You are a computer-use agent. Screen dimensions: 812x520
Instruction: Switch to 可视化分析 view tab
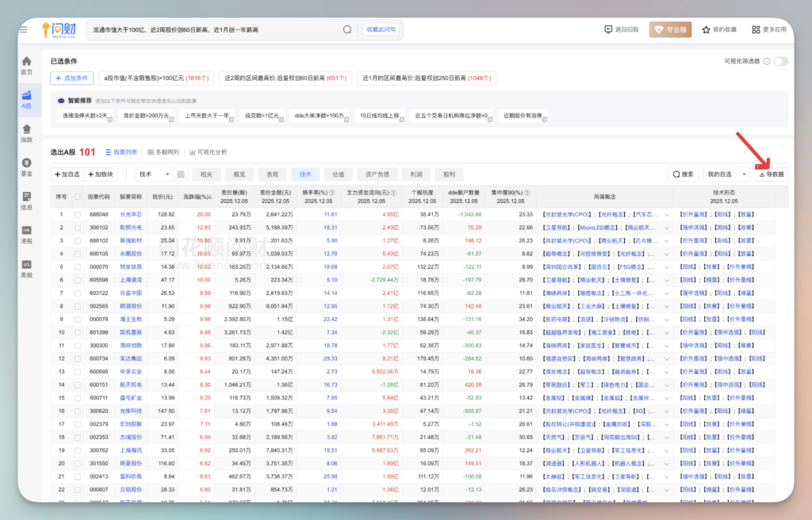point(208,152)
